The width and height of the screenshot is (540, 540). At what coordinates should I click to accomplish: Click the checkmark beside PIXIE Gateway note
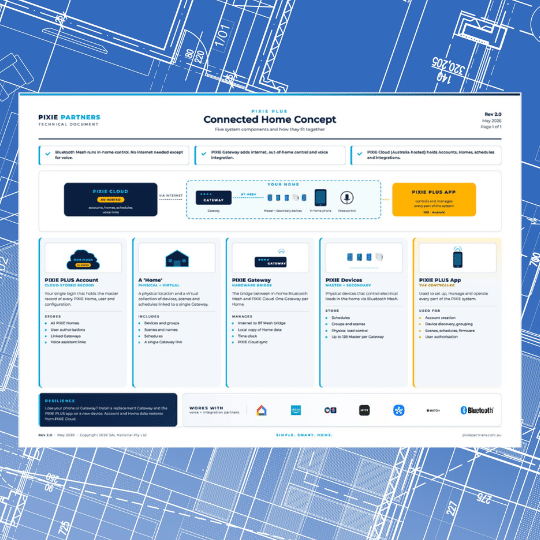pyautogui.click(x=204, y=154)
